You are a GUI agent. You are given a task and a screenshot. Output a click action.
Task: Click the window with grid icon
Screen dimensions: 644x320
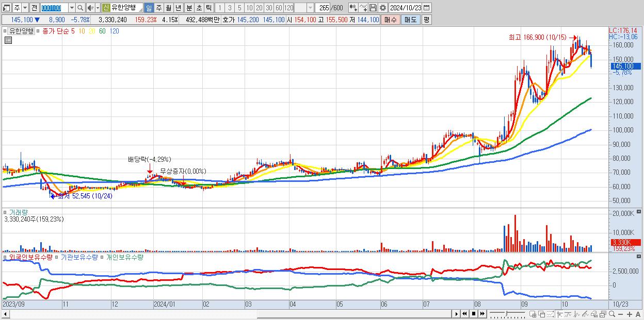click(533, 314)
